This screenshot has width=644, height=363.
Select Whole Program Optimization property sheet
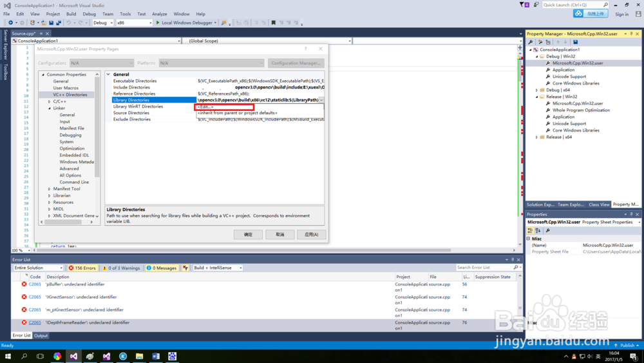pos(581,110)
